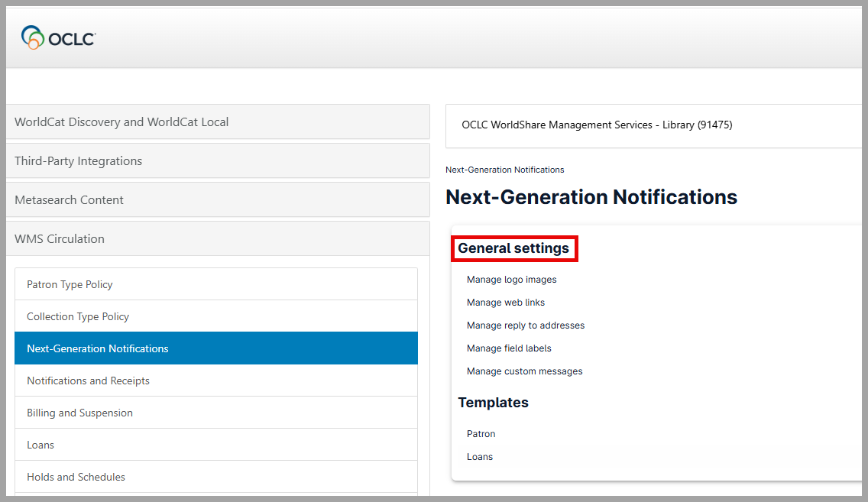Open Billing and Suspension
This screenshot has width=868, height=502.
pyautogui.click(x=216, y=413)
